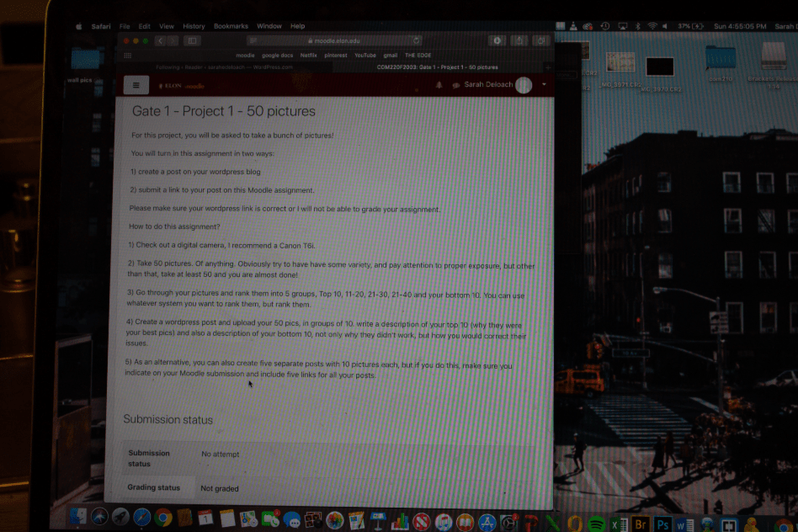Click the Sarah Deloach profile avatar
This screenshot has width=798, height=532.
point(524,85)
